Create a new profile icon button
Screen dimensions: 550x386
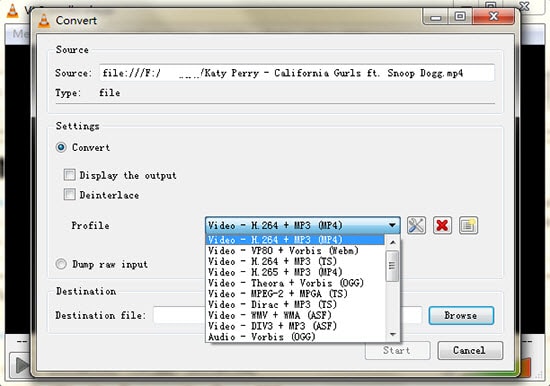[468, 225]
